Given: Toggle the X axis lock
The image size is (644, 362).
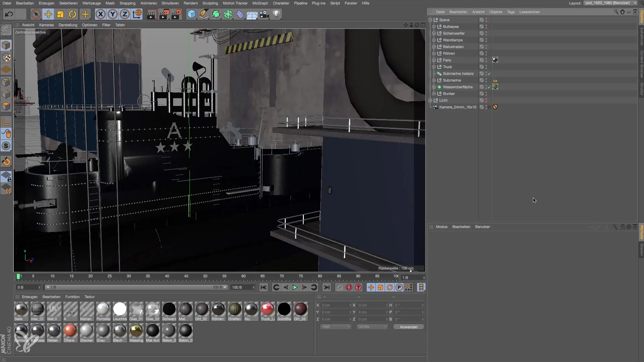Looking at the screenshot, I should click(x=100, y=14).
